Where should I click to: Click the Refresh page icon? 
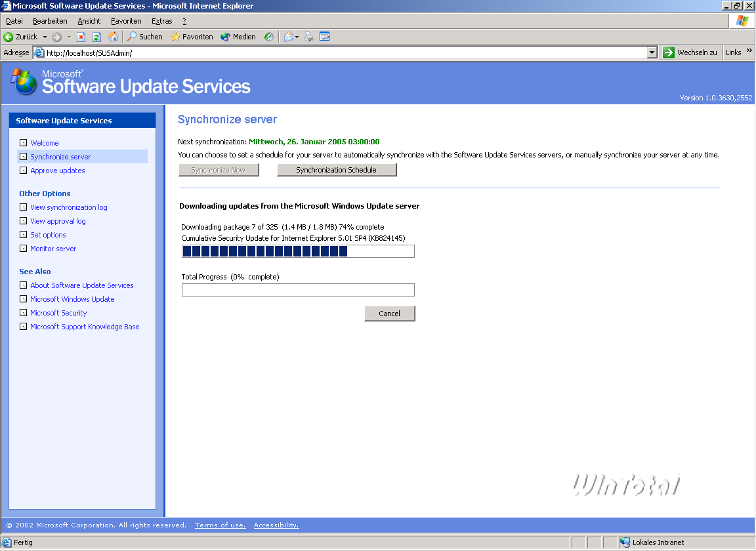pyautogui.click(x=96, y=37)
